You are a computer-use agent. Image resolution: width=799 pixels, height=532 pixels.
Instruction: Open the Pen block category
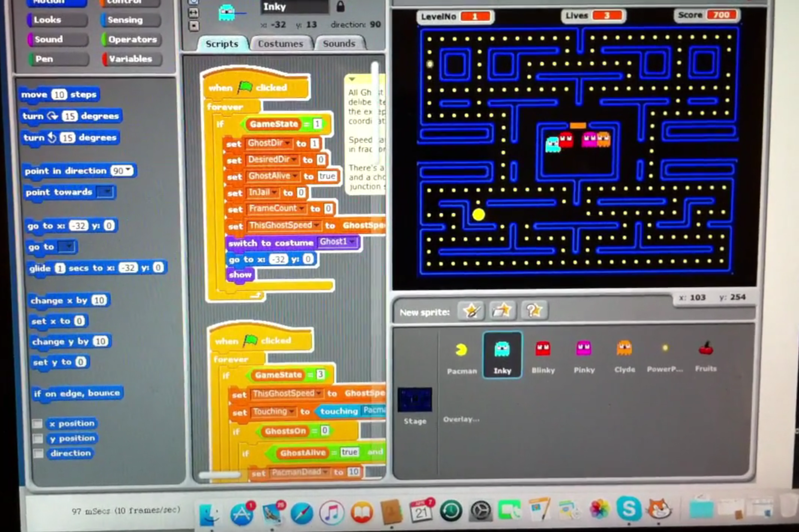[x=59, y=59]
